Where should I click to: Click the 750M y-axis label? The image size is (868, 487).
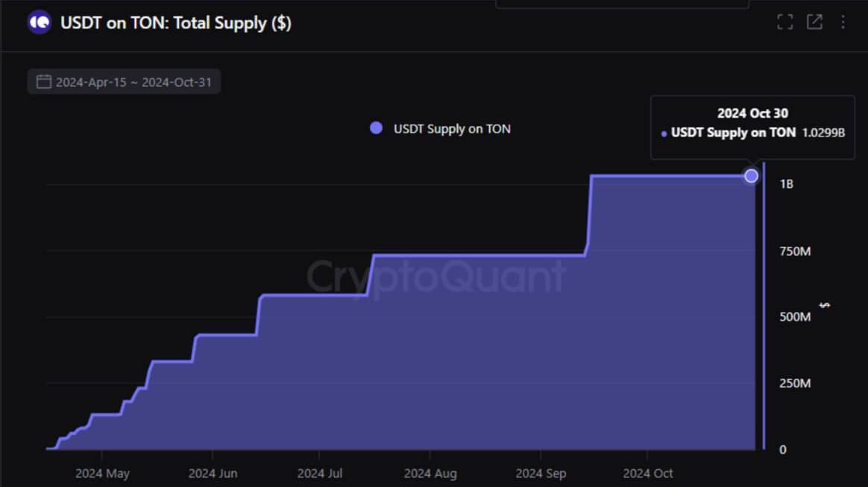pyautogui.click(x=795, y=251)
